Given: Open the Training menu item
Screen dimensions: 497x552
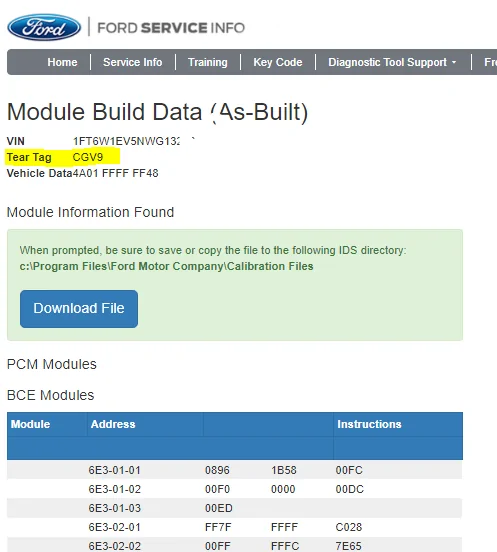Looking at the screenshot, I should [208, 62].
